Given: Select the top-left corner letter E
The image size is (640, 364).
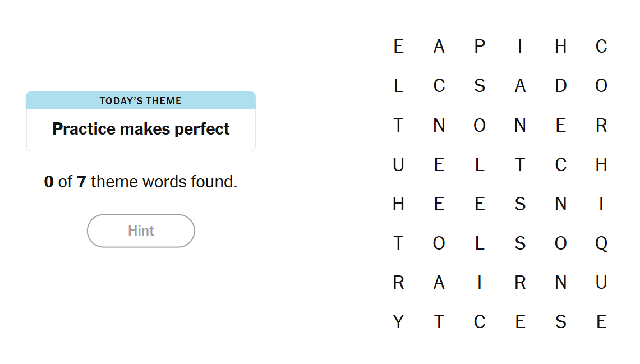Looking at the screenshot, I should click(398, 46).
